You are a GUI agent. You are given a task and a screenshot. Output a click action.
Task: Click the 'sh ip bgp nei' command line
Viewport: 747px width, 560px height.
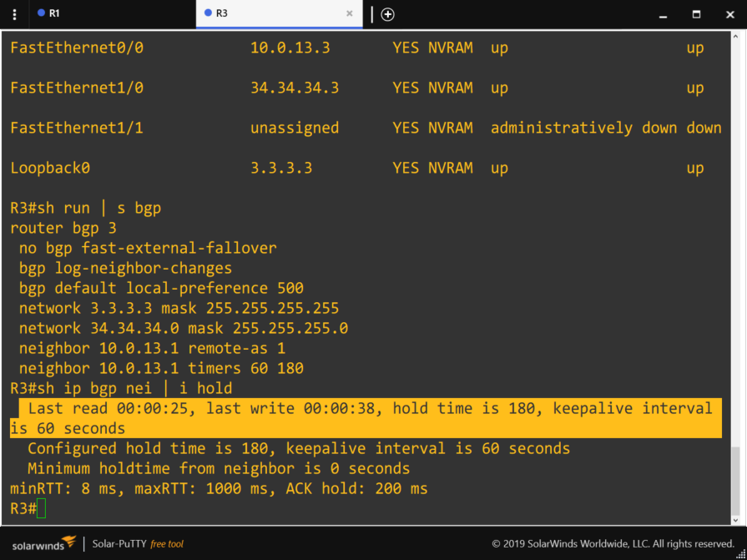(x=121, y=388)
